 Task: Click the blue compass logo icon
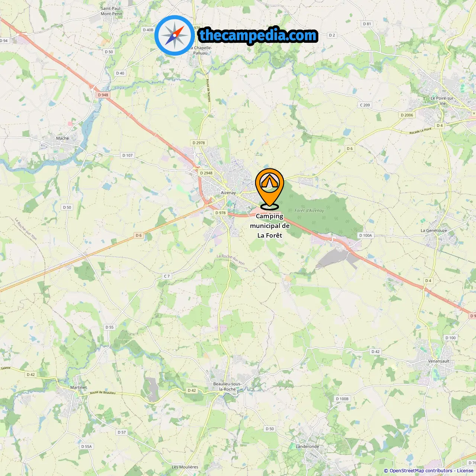[x=175, y=35]
